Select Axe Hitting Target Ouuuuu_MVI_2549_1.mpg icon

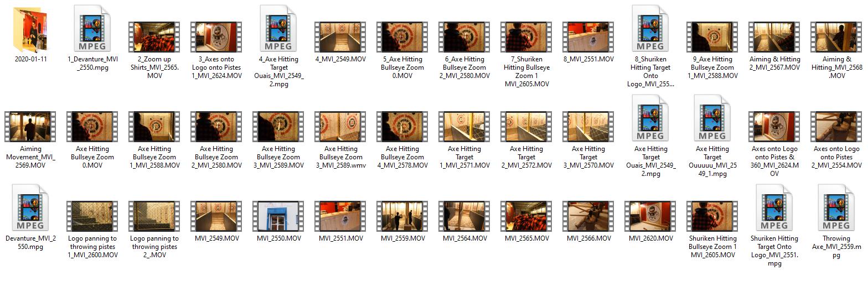pos(712,118)
